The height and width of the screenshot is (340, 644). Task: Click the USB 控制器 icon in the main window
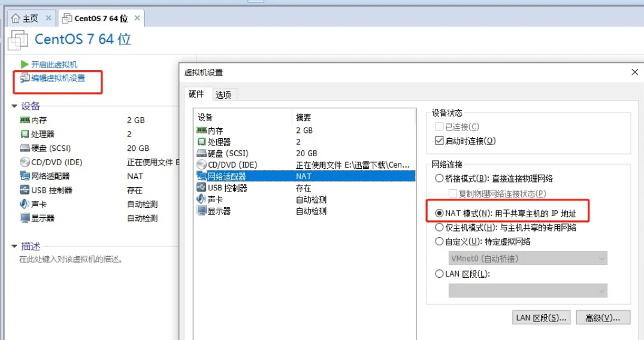tap(25, 190)
